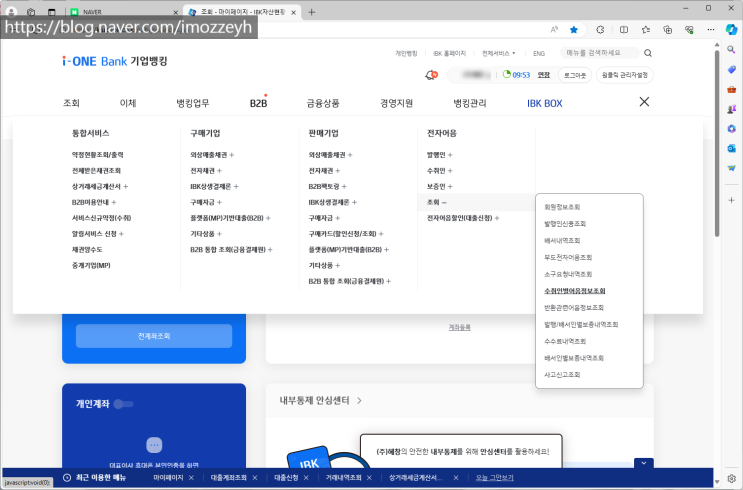Open 개인뱅킹 link in header
Image resolution: width=743 pixels, height=490 pixels.
[406, 54]
